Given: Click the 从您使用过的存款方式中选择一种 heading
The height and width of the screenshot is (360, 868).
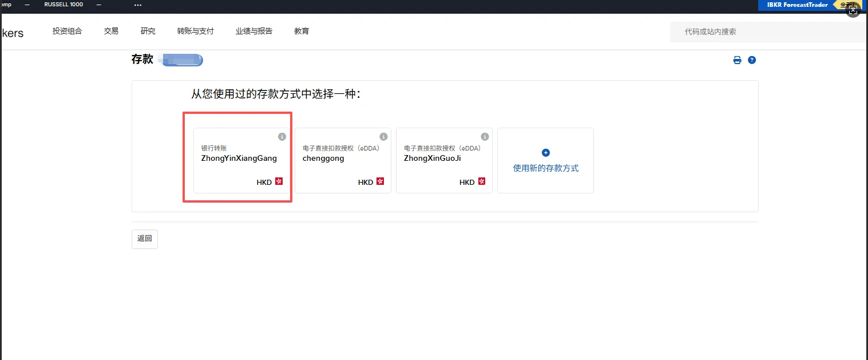Looking at the screenshot, I should [276, 94].
